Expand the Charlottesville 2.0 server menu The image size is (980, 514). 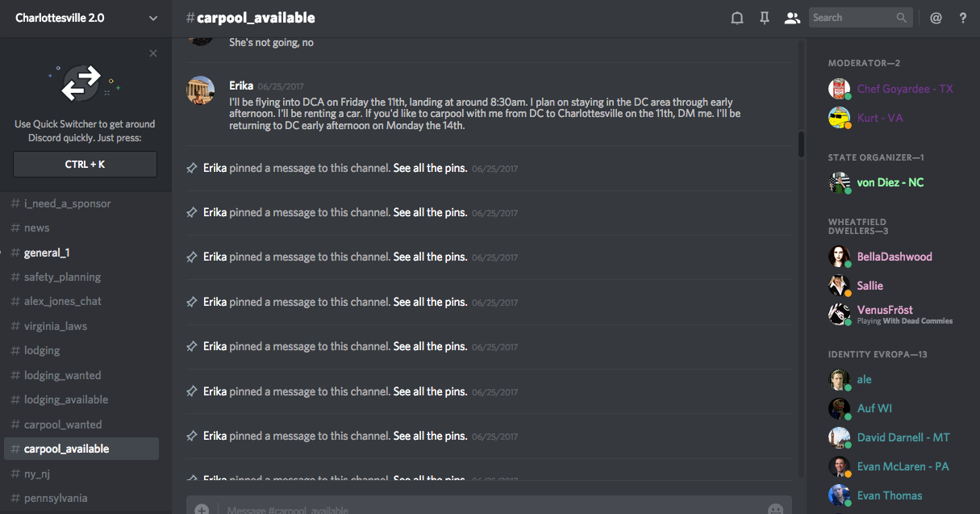(153, 18)
